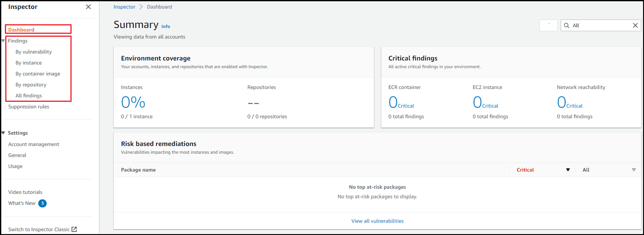The height and width of the screenshot is (235, 644).
Task: Click 'Viewing data from all accounts' text
Action: click(149, 37)
